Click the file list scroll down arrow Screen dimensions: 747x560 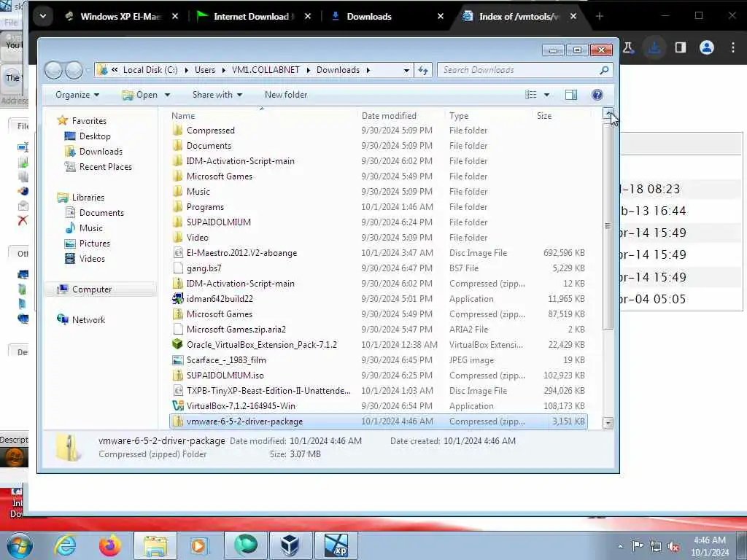pyautogui.click(x=608, y=422)
